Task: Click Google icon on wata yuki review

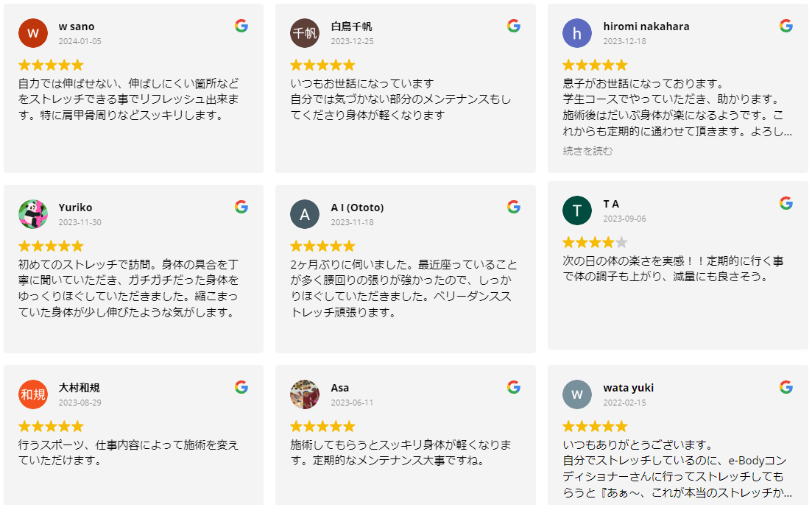Action: click(786, 387)
